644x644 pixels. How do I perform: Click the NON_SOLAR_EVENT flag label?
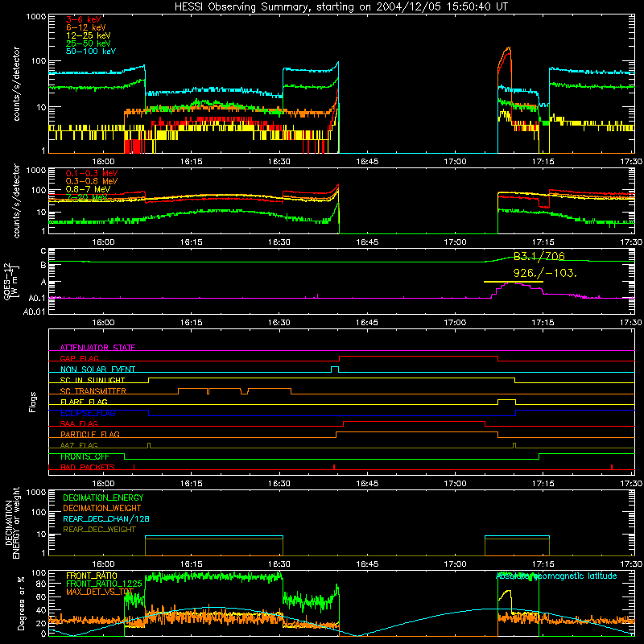pyautogui.click(x=97, y=369)
